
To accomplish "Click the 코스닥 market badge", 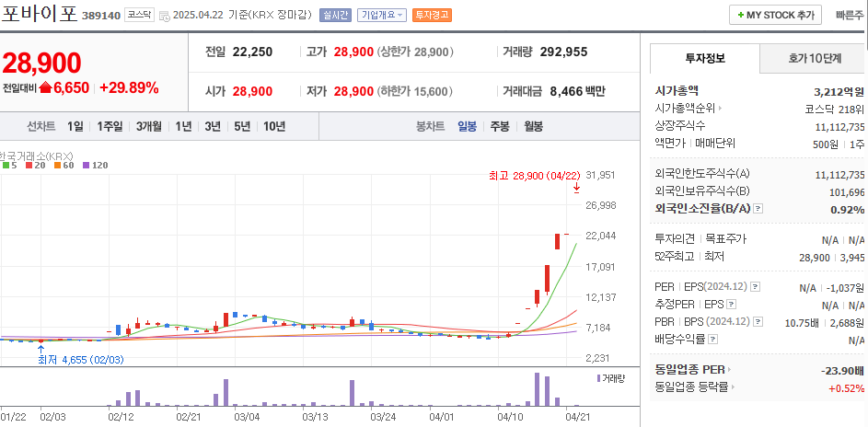I will click(x=139, y=15).
